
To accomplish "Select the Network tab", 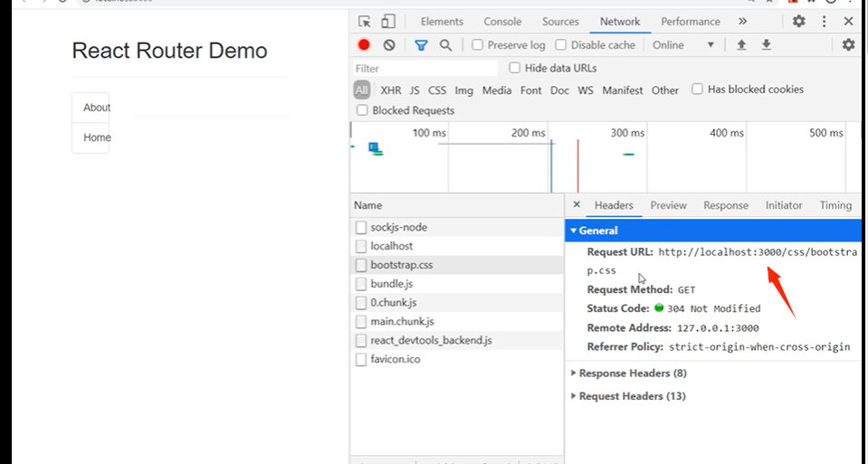I will [x=620, y=22].
